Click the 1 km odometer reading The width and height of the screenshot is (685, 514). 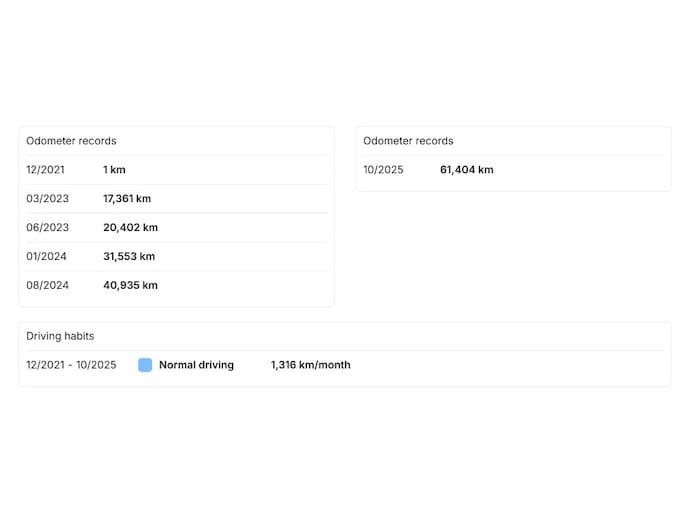114,170
